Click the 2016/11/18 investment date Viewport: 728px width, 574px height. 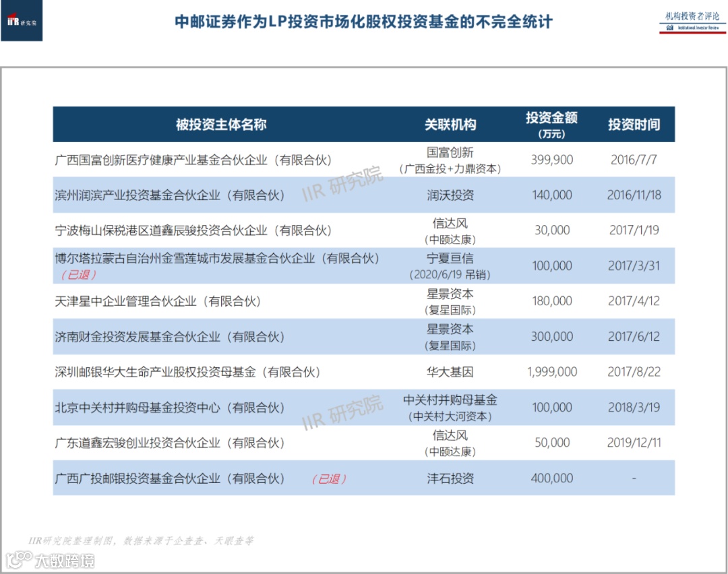[634, 195]
